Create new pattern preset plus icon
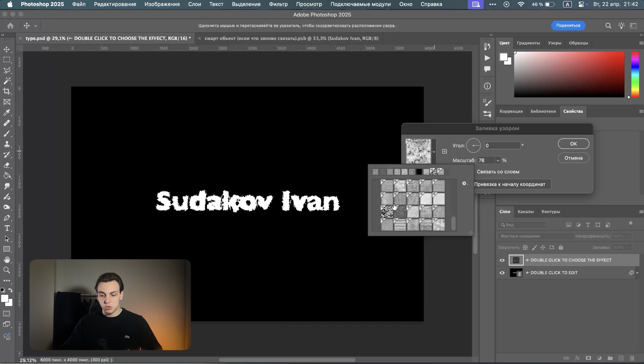Screen dimensions: 644x364 tap(444, 151)
